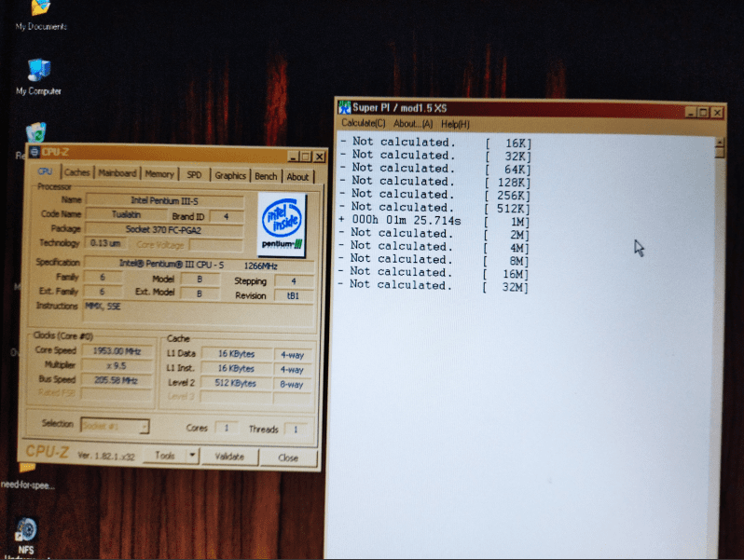Click the Bus Speed value 205.58 MHz
Viewport: 744px width, 560px height.
pyautogui.click(x=117, y=380)
